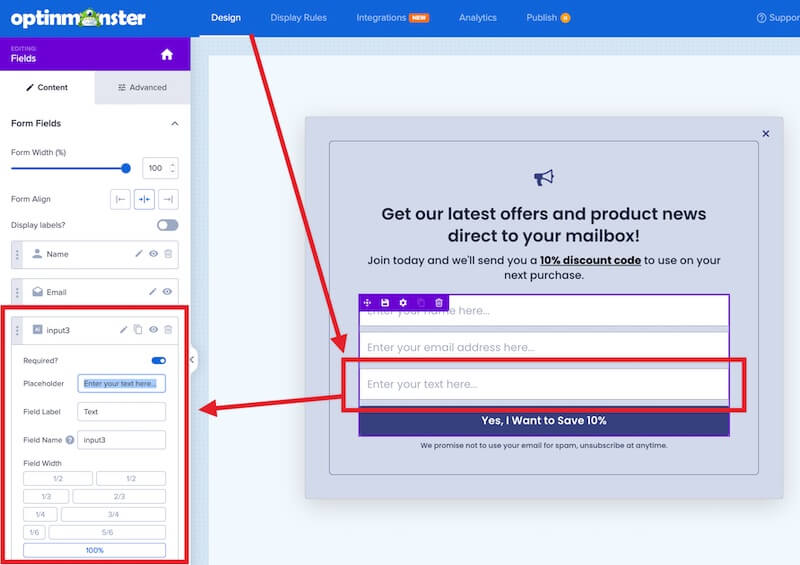This screenshot has height=565, width=800.
Task: Set field width to 5/6
Action: tap(107, 532)
